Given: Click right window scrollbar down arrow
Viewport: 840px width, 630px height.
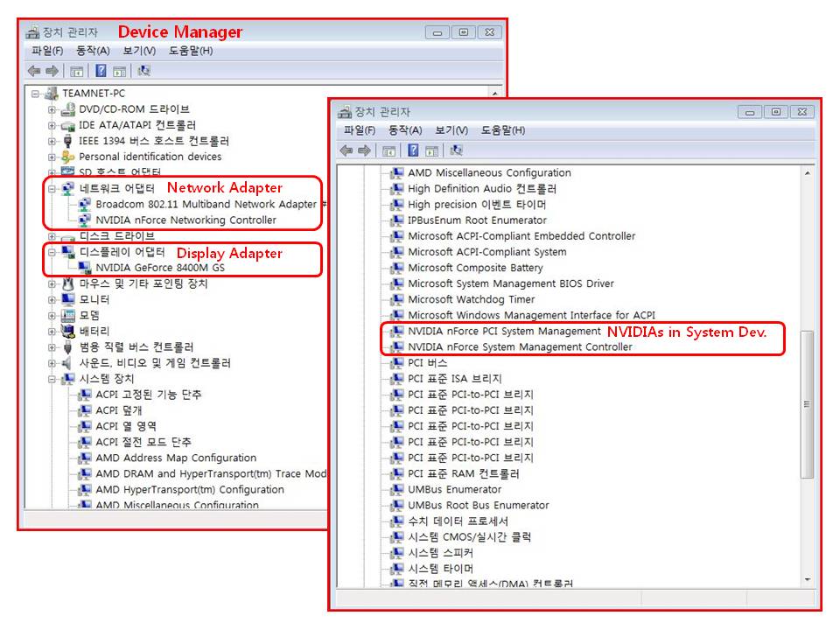Looking at the screenshot, I should click(808, 579).
